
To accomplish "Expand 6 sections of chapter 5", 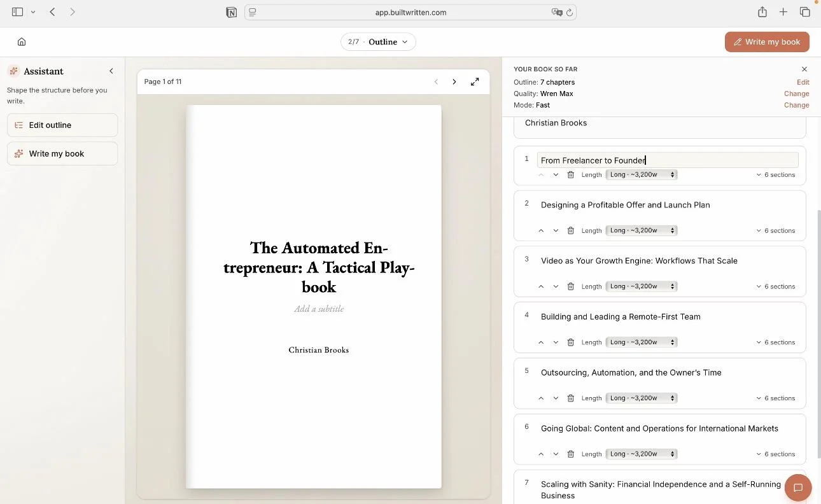I will click(x=776, y=398).
